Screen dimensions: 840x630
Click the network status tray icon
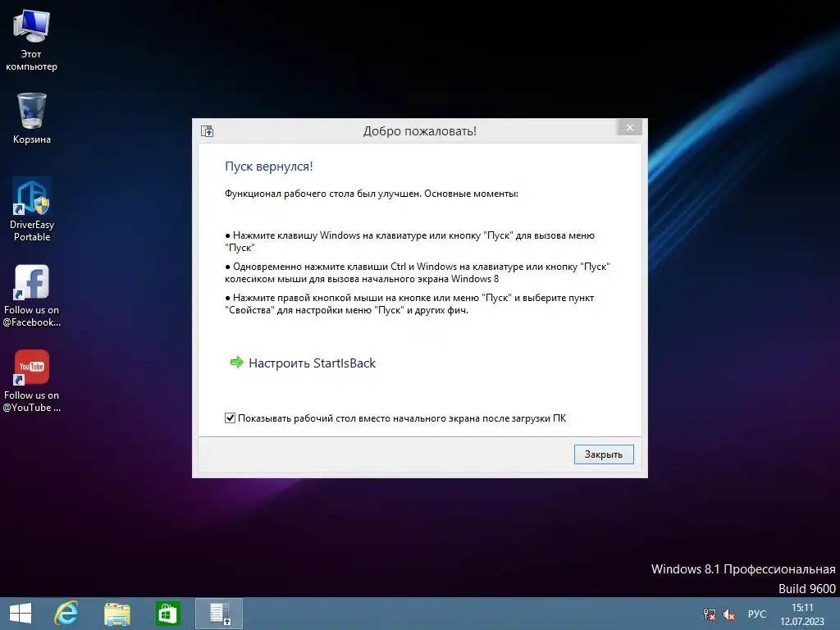[x=710, y=614]
